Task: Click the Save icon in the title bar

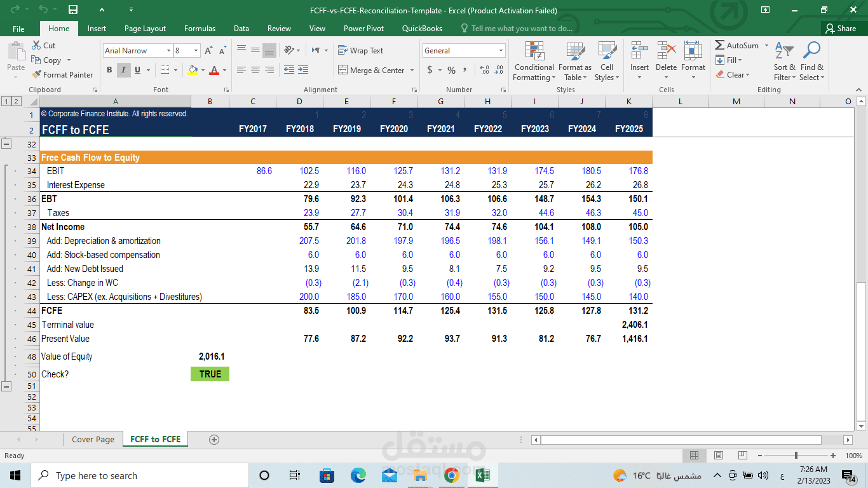Action: coord(73,10)
